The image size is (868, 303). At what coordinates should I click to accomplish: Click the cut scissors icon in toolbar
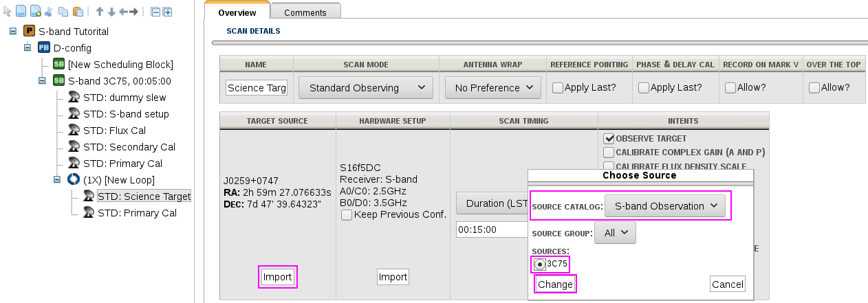point(48,12)
